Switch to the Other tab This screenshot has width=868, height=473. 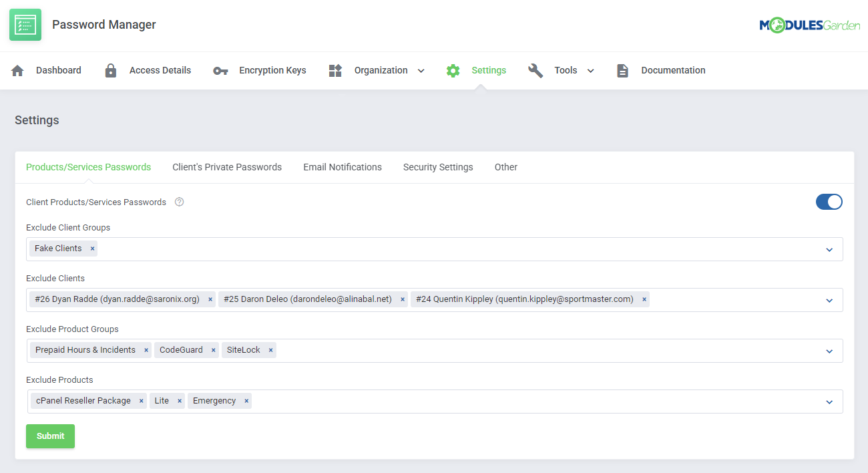[506, 168]
